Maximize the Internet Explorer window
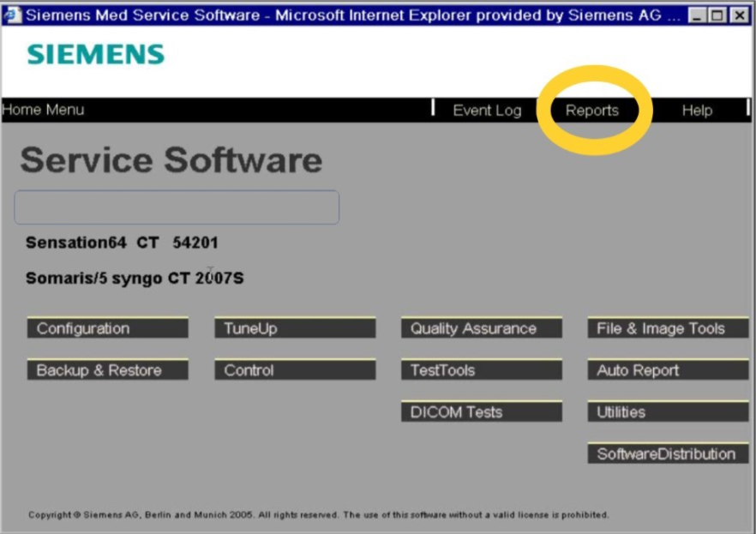Screen dimensions: 756x534 click(x=717, y=15)
